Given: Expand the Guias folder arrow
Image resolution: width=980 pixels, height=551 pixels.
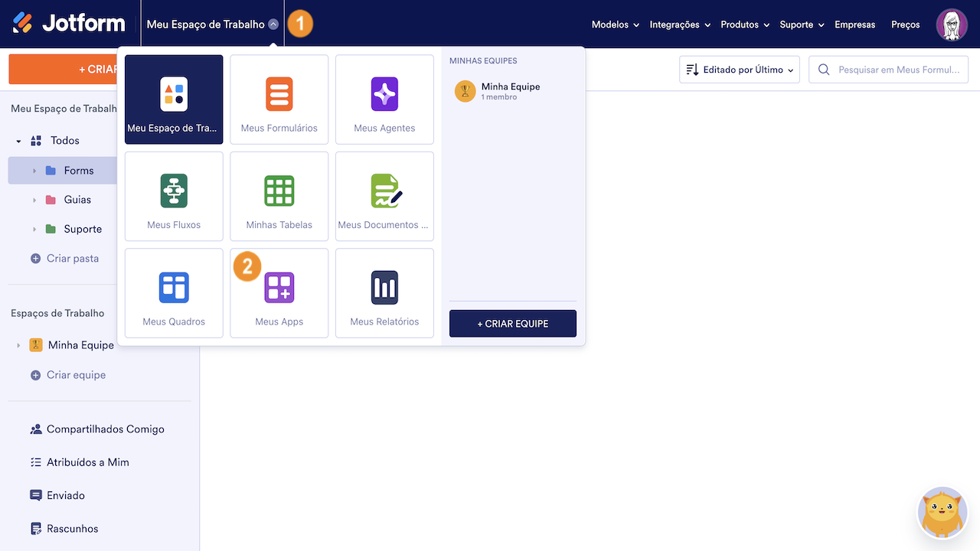Looking at the screenshot, I should click(x=34, y=200).
